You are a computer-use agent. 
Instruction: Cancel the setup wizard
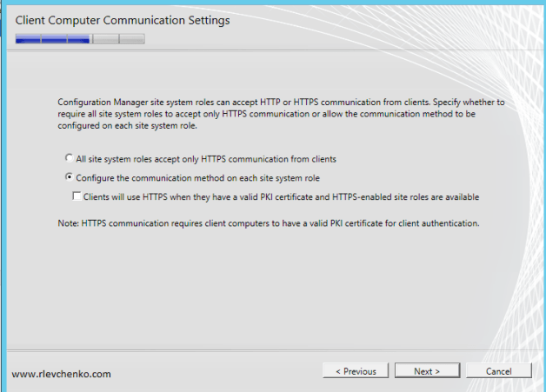[x=498, y=371]
